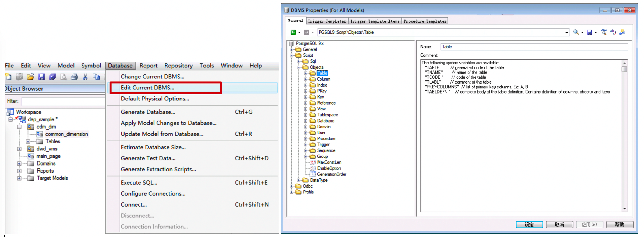Choose Configure Connections... menu entry
Image resolution: width=644 pixels, height=237 pixels.
pos(192,193)
